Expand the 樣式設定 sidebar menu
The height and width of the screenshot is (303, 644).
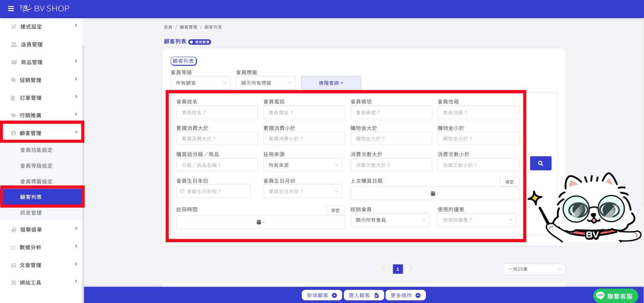click(42, 27)
